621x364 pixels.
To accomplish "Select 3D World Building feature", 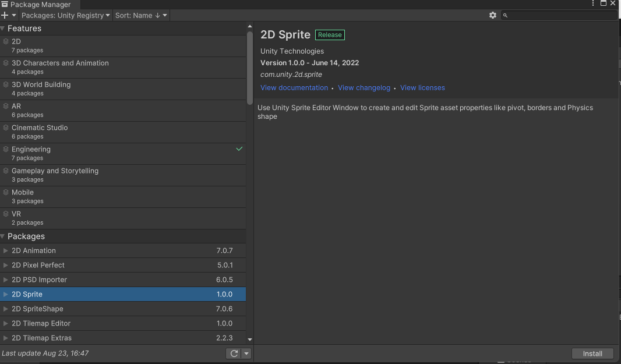I will (x=123, y=89).
